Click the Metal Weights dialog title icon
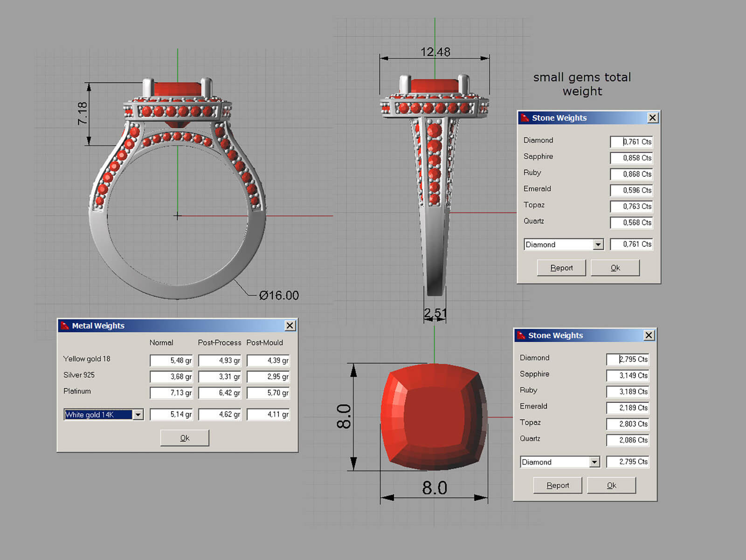 tap(65, 325)
